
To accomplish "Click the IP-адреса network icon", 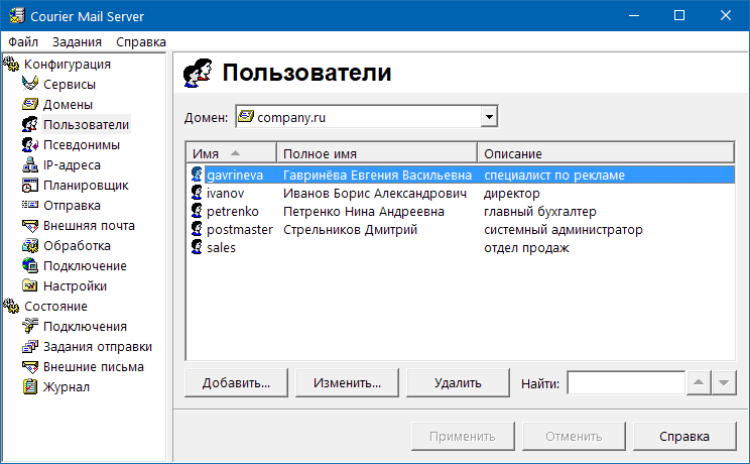I will pyautogui.click(x=30, y=165).
